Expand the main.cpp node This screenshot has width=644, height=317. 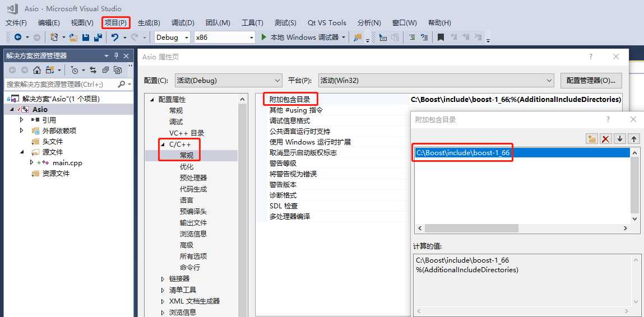32,162
